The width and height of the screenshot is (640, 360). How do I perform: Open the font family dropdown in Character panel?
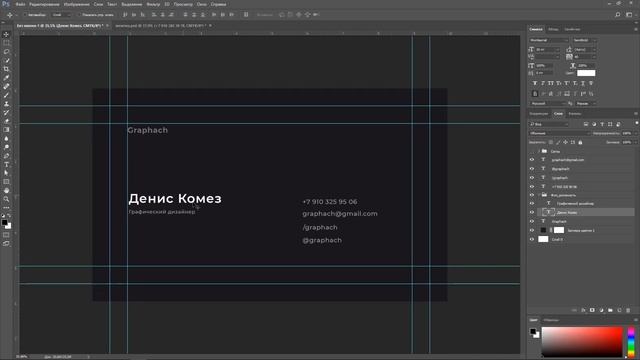(x=549, y=40)
